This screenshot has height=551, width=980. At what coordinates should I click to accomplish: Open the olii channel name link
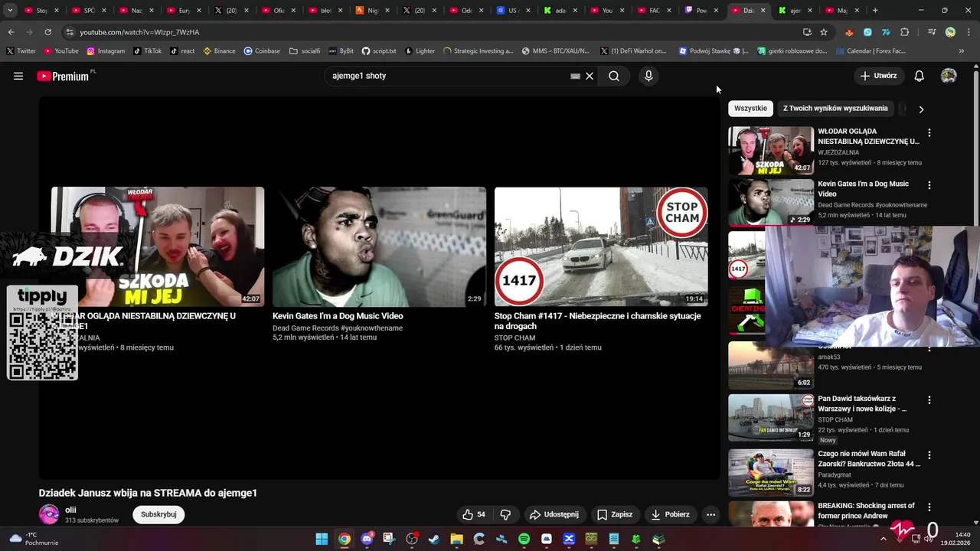[x=70, y=510]
